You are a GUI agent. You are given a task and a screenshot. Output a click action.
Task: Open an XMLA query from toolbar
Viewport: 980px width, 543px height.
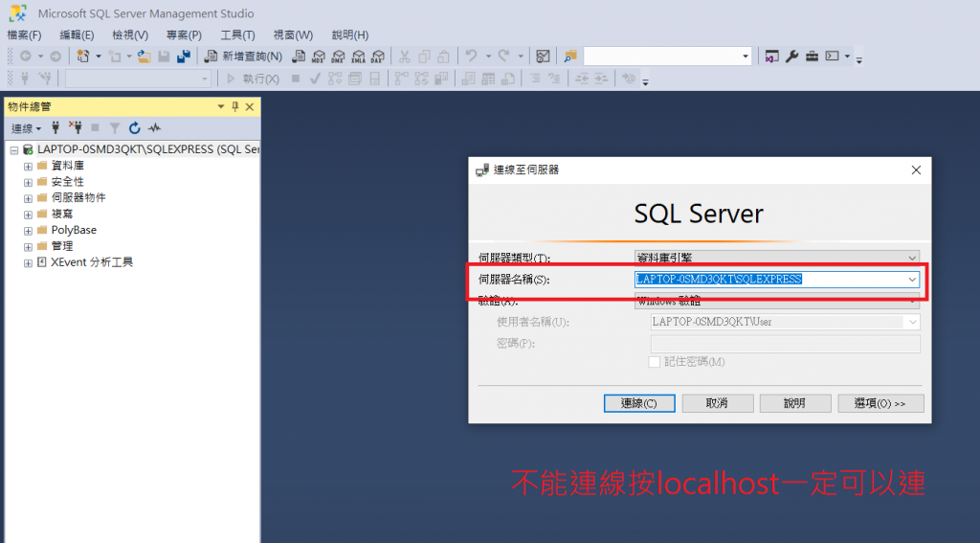coord(358,57)
